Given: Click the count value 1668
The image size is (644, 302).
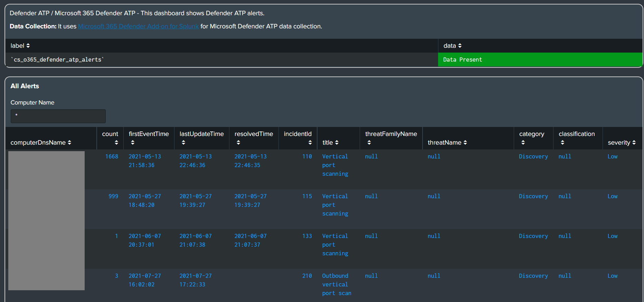Looking at the screenshot, I should 112,156.
